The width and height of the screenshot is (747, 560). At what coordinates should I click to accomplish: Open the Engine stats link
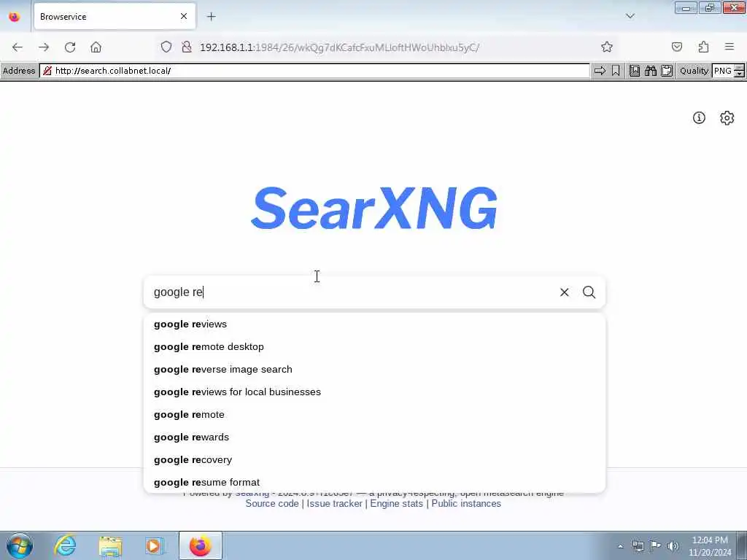396,504
